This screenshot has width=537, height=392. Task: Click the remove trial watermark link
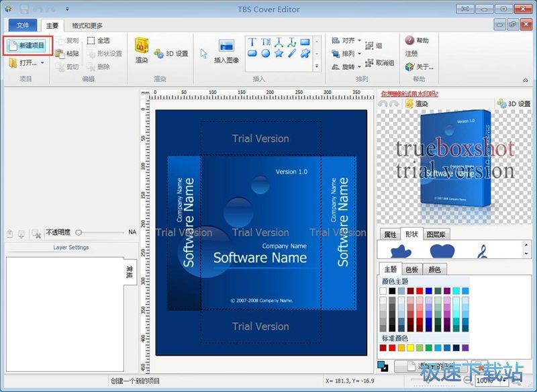(x=409, y=94)
